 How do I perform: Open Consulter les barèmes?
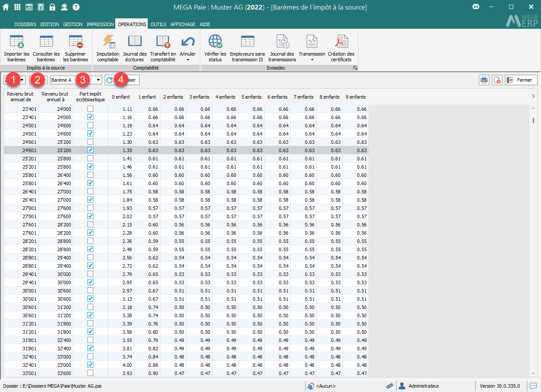pyautogui.click(x=46, y=42)
